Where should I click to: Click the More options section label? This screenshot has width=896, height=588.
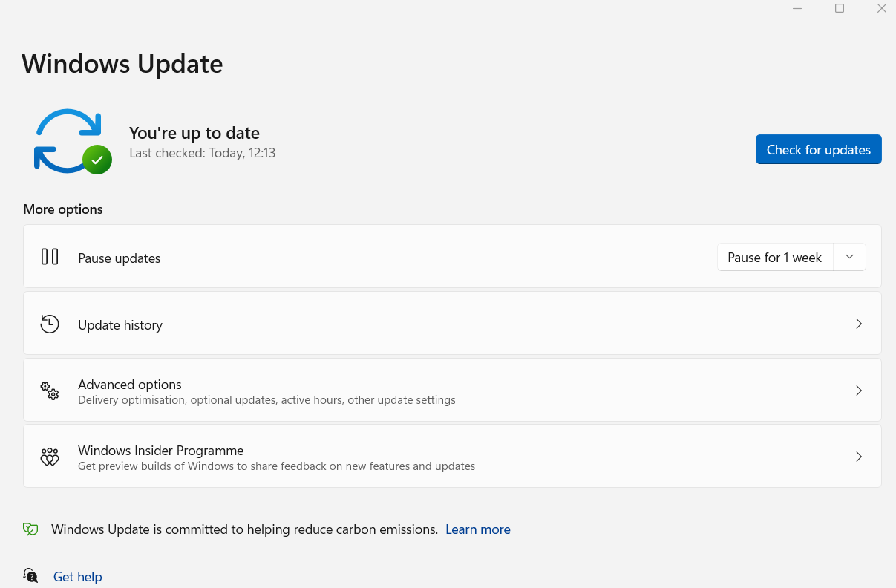click(x=62, y=209)
